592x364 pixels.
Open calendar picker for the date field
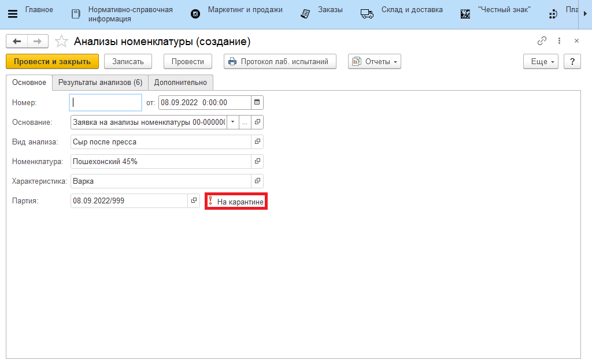pos(257,102)
